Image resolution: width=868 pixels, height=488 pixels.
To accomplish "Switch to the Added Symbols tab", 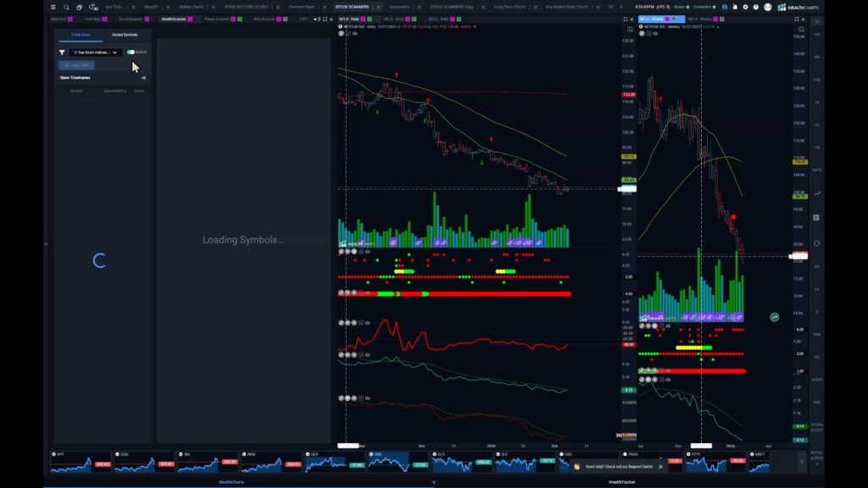I will tap(125, 35).
